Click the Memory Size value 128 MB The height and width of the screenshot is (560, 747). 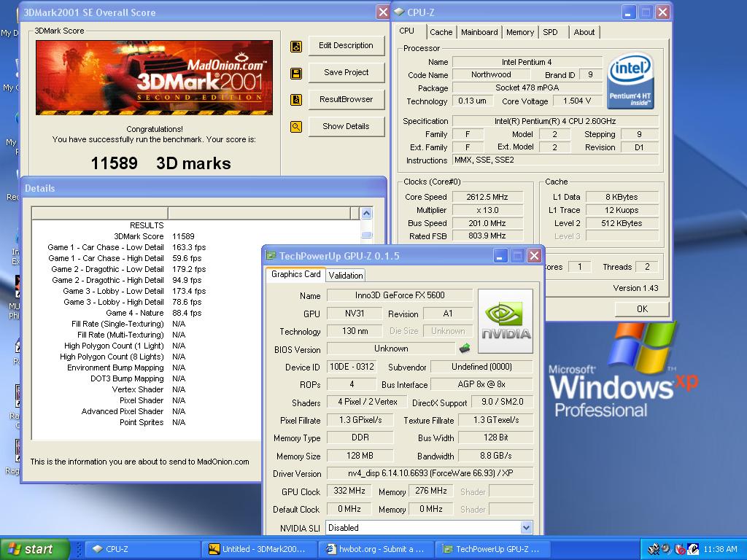[360, 456]
